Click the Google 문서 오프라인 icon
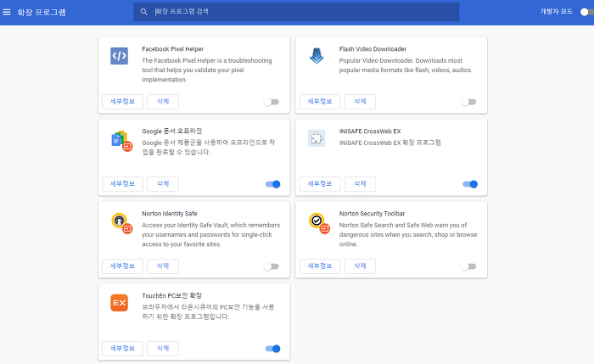The width and height of the screenshot is (594, 364). click(x=121, y=141)
